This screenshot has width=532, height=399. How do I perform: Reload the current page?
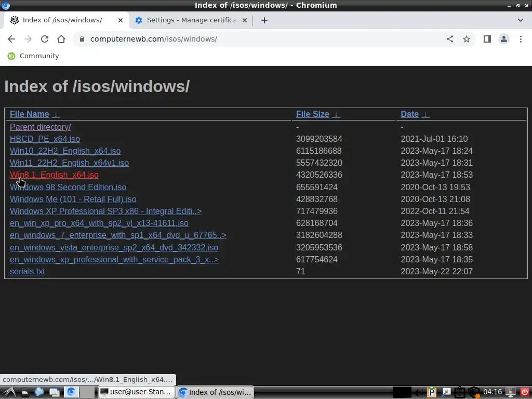tap(45, 39)
